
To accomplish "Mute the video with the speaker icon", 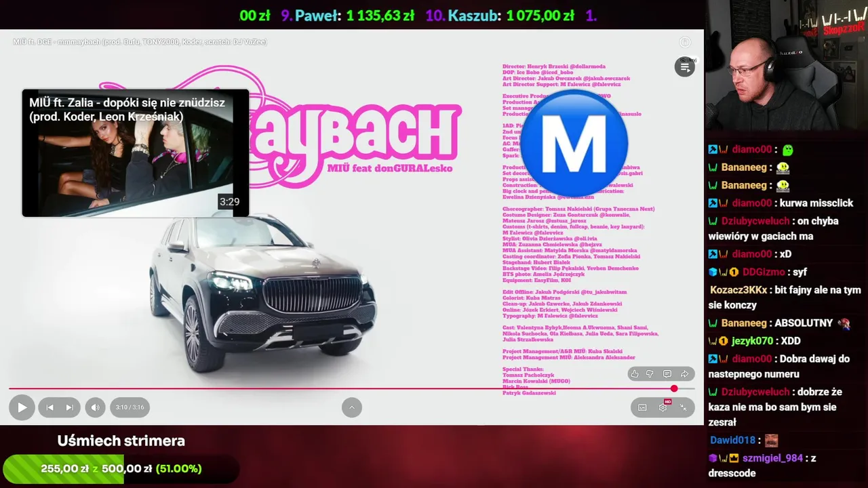I will coord(95,407).
